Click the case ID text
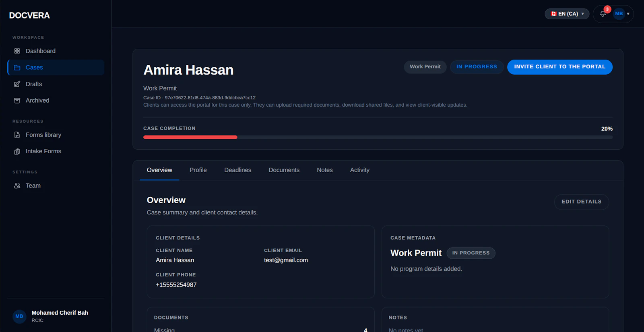644x332 pixels. tap(199, 98)
